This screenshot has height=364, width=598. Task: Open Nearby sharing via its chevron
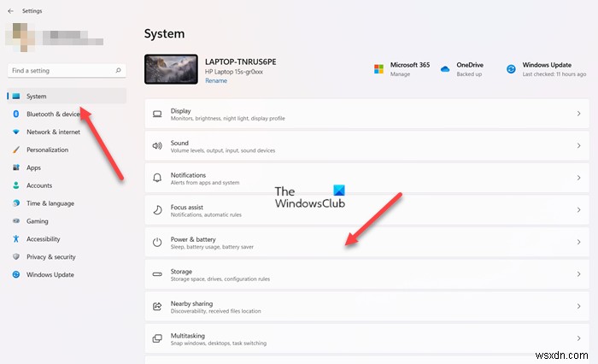pyautogui.click(x=578, y=306)
